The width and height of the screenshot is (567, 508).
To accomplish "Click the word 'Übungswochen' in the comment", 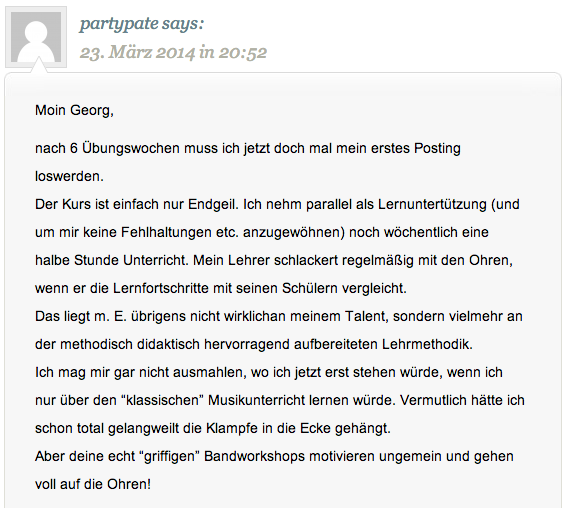I will 131,149.
